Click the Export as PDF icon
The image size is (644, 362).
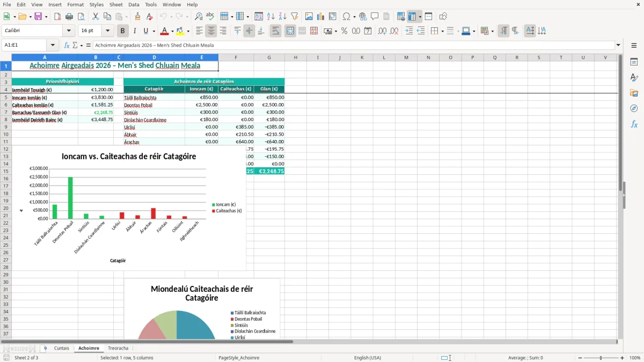coord(57,17)
